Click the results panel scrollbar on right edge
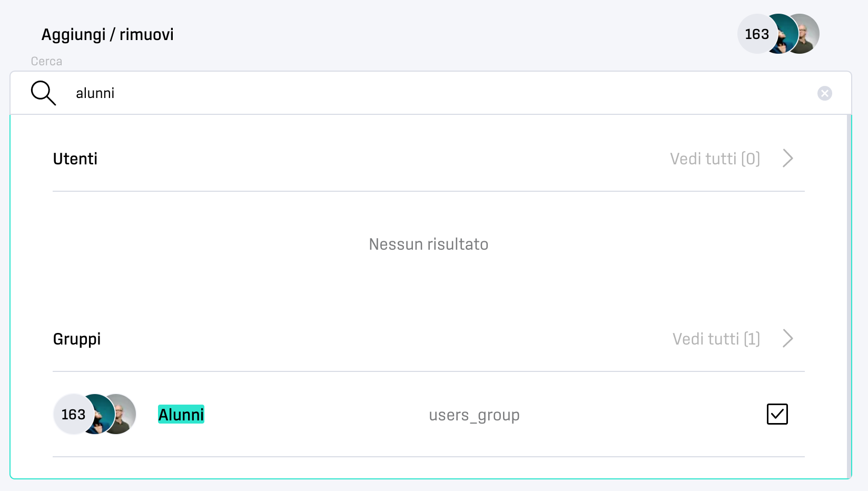The image size is (868, 491). pyautogui.click(x=849, y=296)
